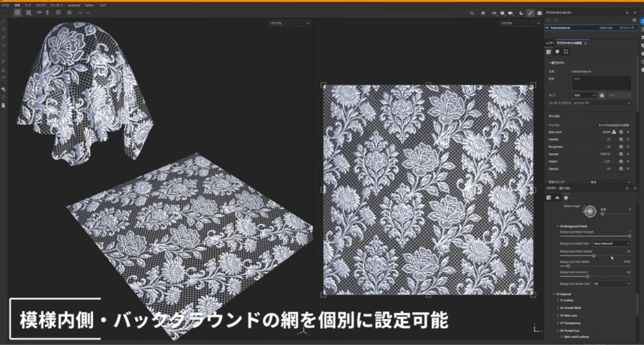This screenshot has height=345, width=644.
Task: Click the Background Yarn Width slider
Action: click(x=595, y=266)
